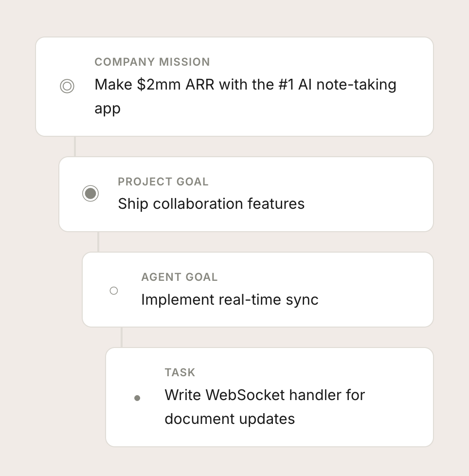The height and width of the screenshot is (476, 469).
Task: Click connector line between mission and project
Action: coord(75,146)
